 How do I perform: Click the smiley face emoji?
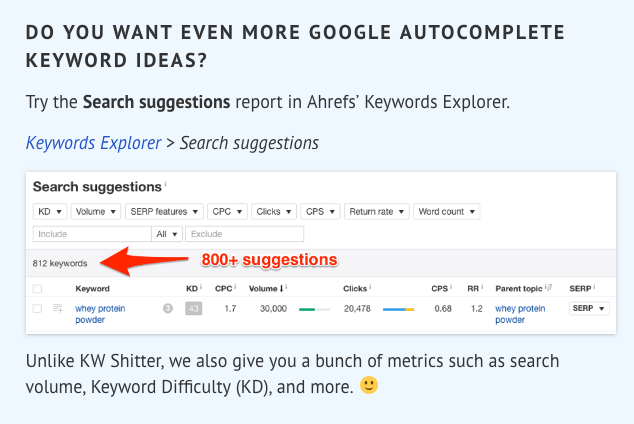[369, 385]
